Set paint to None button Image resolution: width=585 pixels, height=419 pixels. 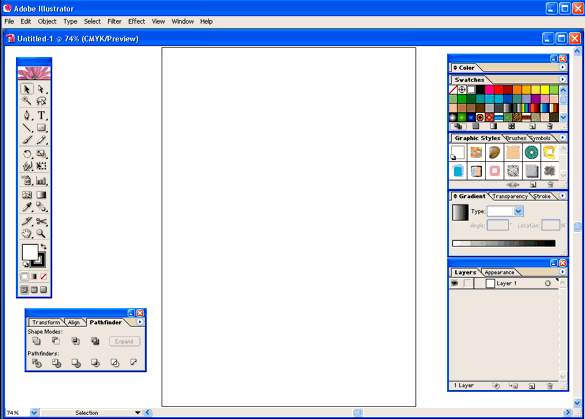(x=44, y=276)
